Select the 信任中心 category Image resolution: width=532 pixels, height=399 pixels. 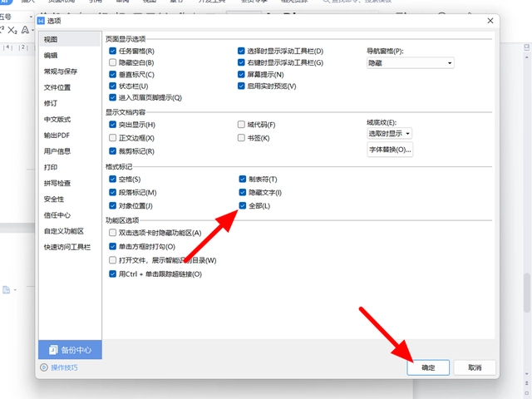[70, 215]
